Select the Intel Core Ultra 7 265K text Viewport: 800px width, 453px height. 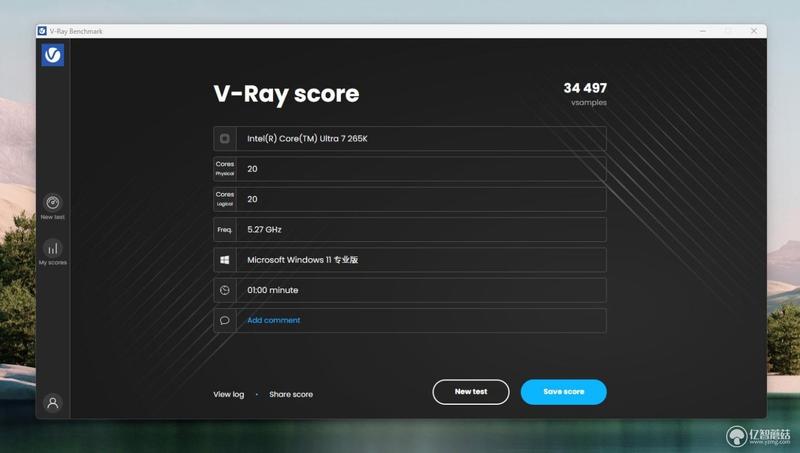click(307, 138)
